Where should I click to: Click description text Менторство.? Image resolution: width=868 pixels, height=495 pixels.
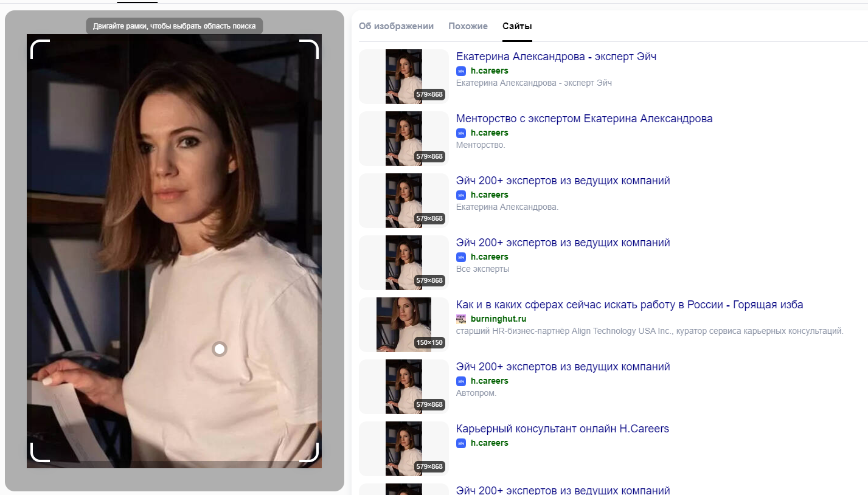pos(481,145)
